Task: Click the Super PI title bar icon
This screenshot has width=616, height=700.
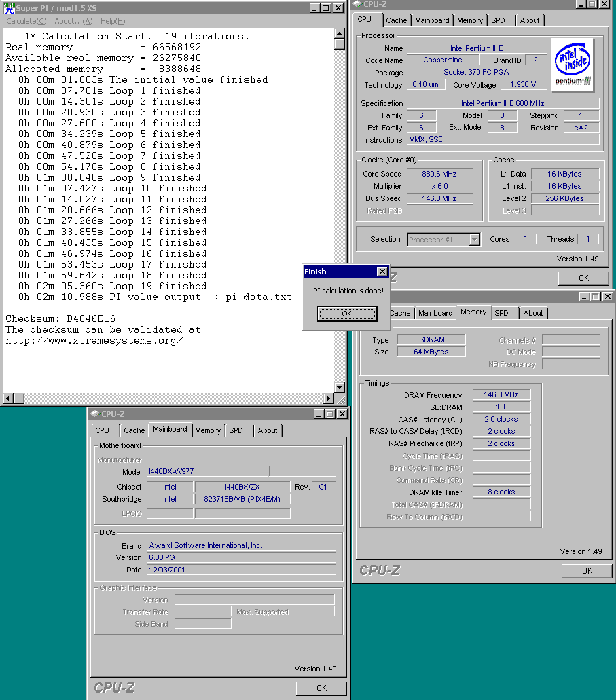Action: [8, 8]
